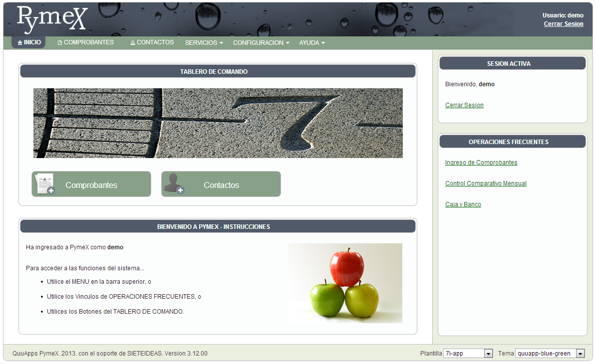This screenshot has width=595, height=364.
Task: Click Cerrar Sesion in Sesion Activa panel
Action: coord(464,105)
